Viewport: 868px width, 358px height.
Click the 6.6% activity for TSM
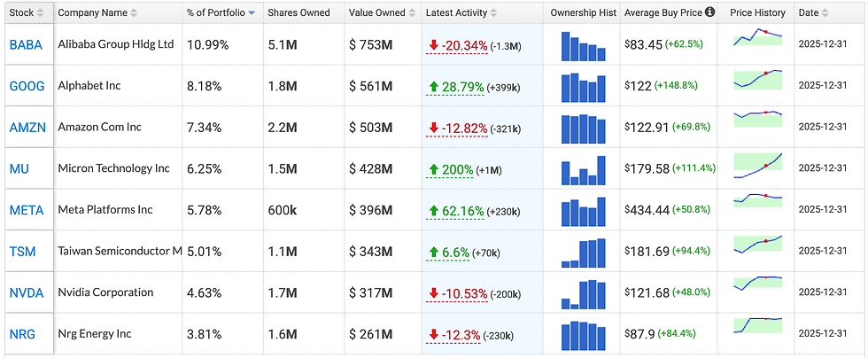point(448,253)
